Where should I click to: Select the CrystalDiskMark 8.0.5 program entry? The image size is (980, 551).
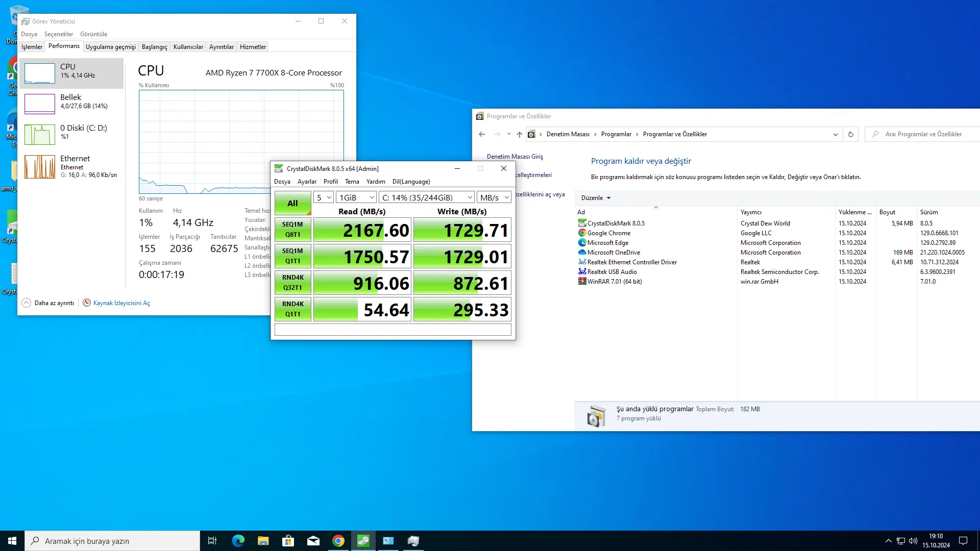[x=616, y=223]
